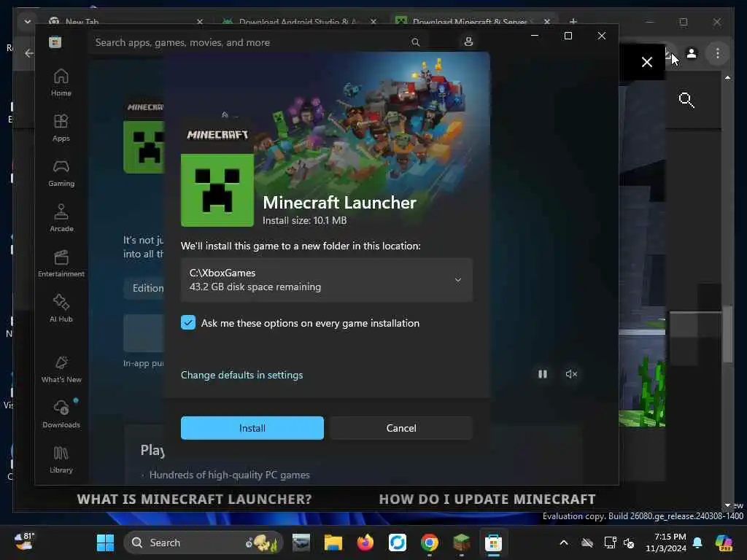Image resolution: width=747 pixels, height=560 pixels.
Task: Click What Is Minecraft Launcher heading
Action: pyautogui.click(x=194, y=499)
